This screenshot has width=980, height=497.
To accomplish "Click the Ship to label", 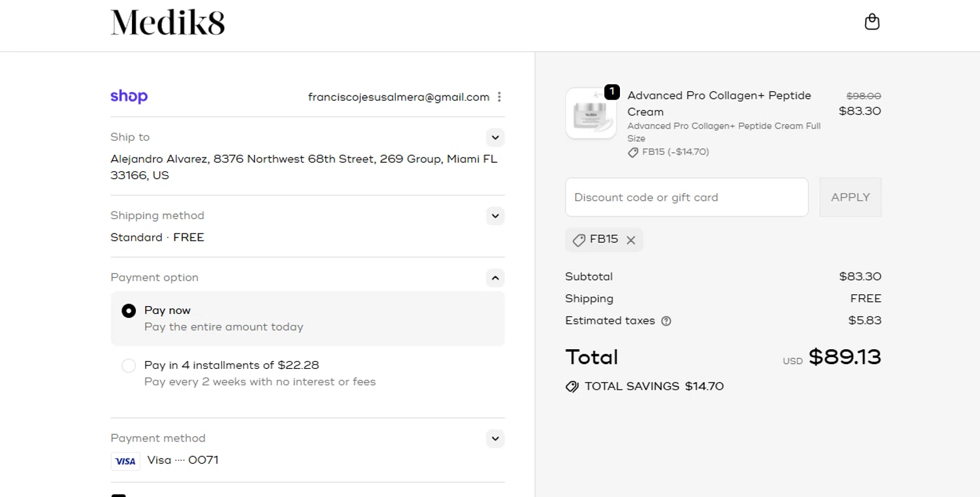I will 130,137.
